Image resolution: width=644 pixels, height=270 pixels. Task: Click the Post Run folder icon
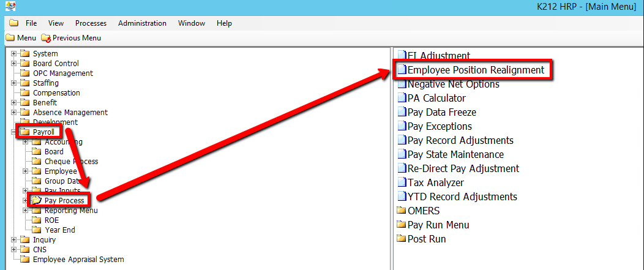[402, 239]
